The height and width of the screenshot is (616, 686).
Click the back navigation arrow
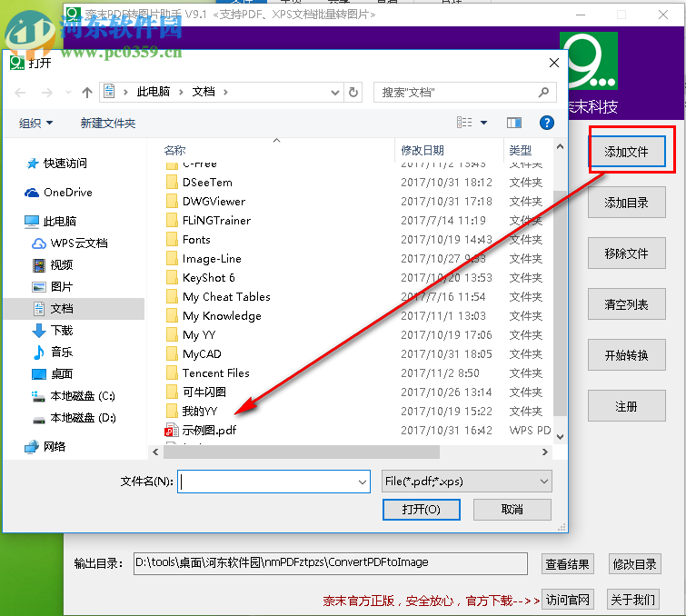click(20, 93)
